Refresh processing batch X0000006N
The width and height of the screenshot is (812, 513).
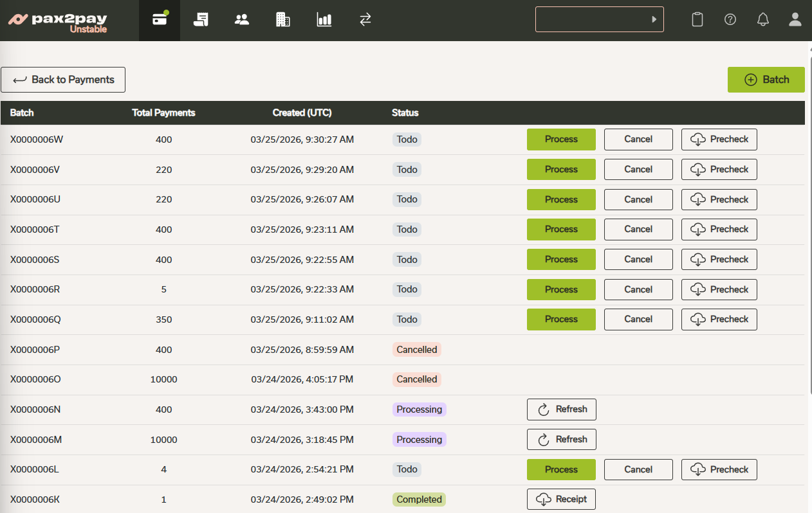tap(561, 410)
